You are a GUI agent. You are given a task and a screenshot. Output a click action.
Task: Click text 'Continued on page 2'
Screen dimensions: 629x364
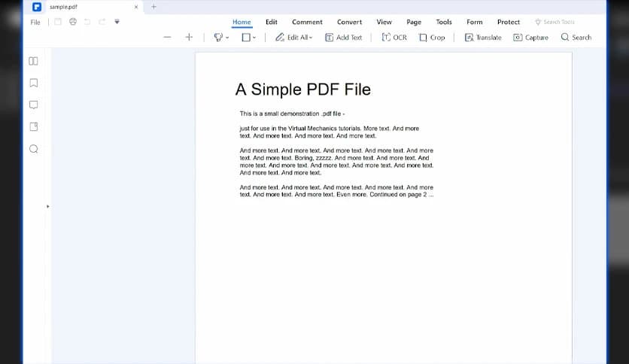[398, 195]
